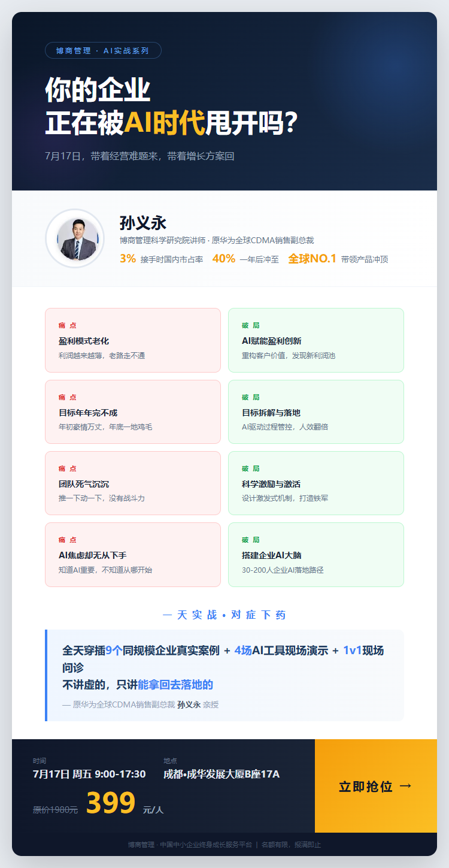This screenshot has height=868, width=449.
Task: Click the speaker name 孙义永 heading
Action: (x=143, y=223)
